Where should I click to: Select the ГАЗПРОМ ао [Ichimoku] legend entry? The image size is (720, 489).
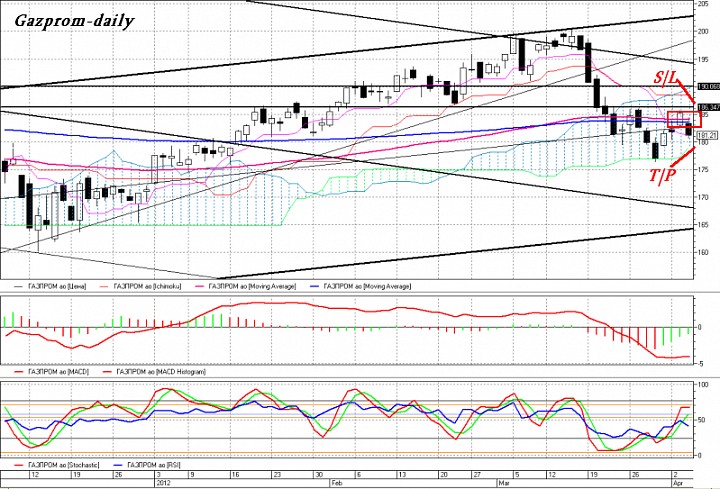coord(140,287)
